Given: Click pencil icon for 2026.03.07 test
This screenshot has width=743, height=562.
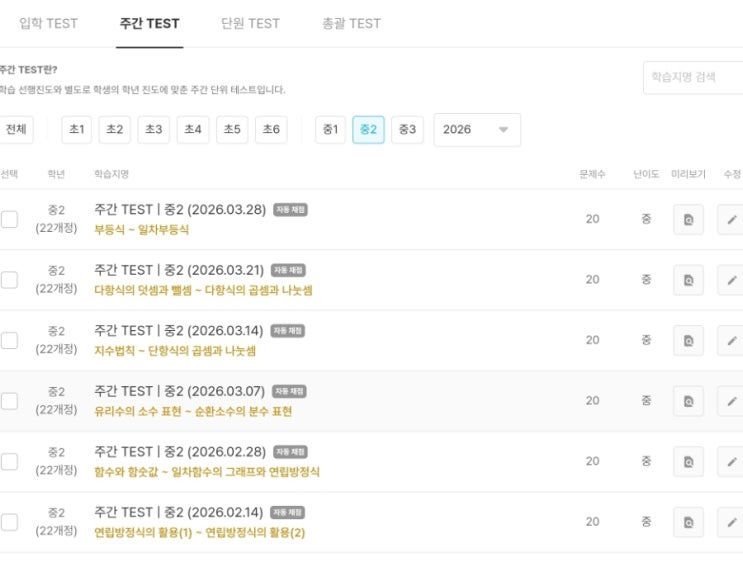Looking at the screenshot, I should [731, 401].
